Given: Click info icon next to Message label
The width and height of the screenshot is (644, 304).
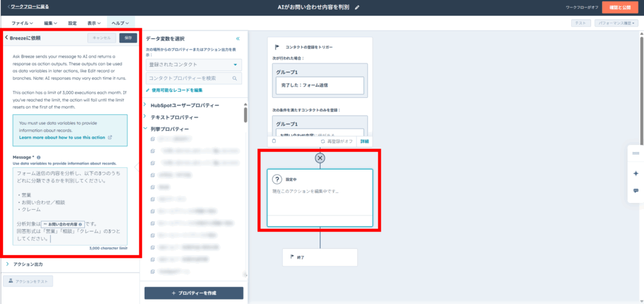Looking at the screenshot, I should (38, 157).
